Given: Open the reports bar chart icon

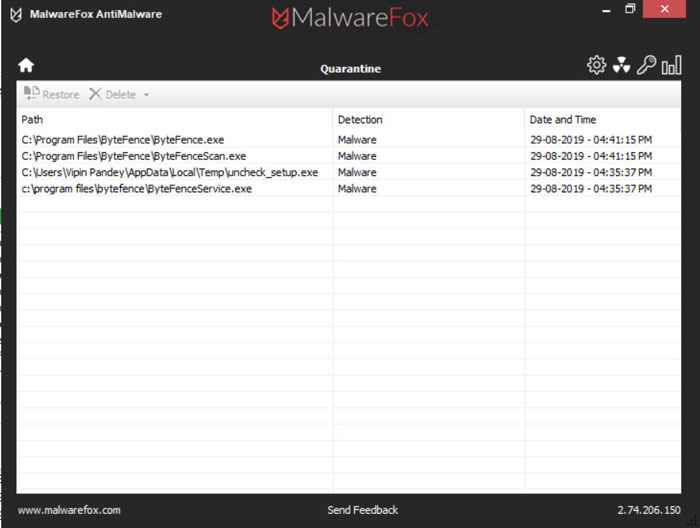Looking at the screenshot, I should coord(672,66).
